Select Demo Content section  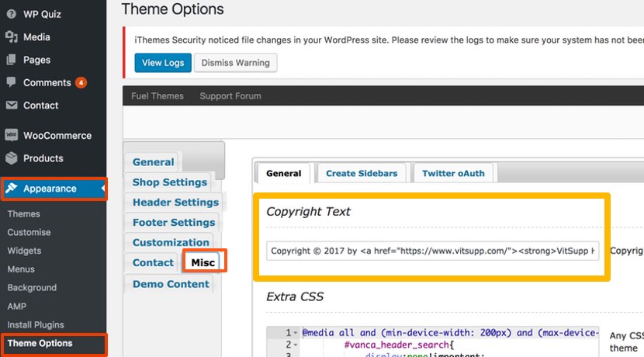[171, 284]
